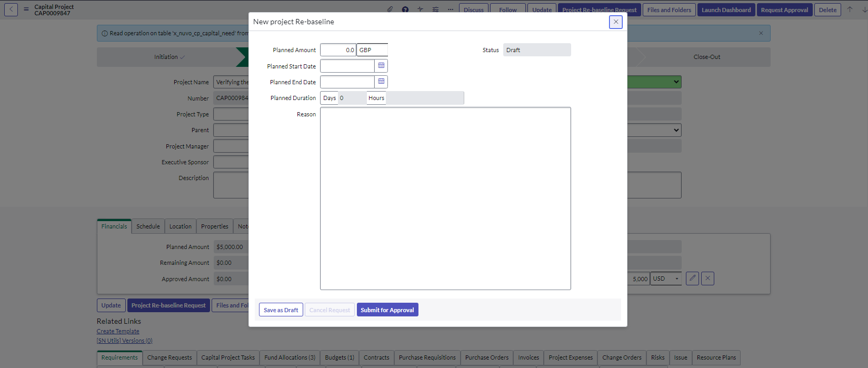This screenshot has width=868, height=368.
Task: Open the activity stream icon
Action: coord(420,9)
